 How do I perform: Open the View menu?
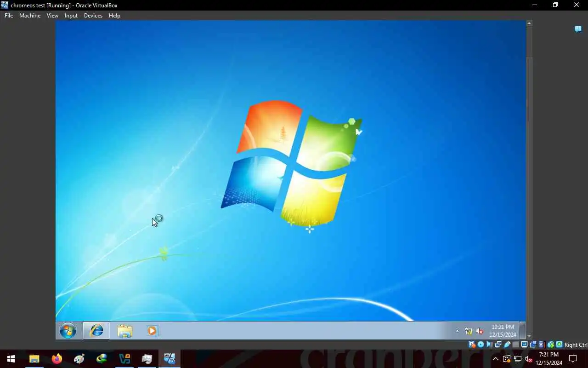coord(52,15)
